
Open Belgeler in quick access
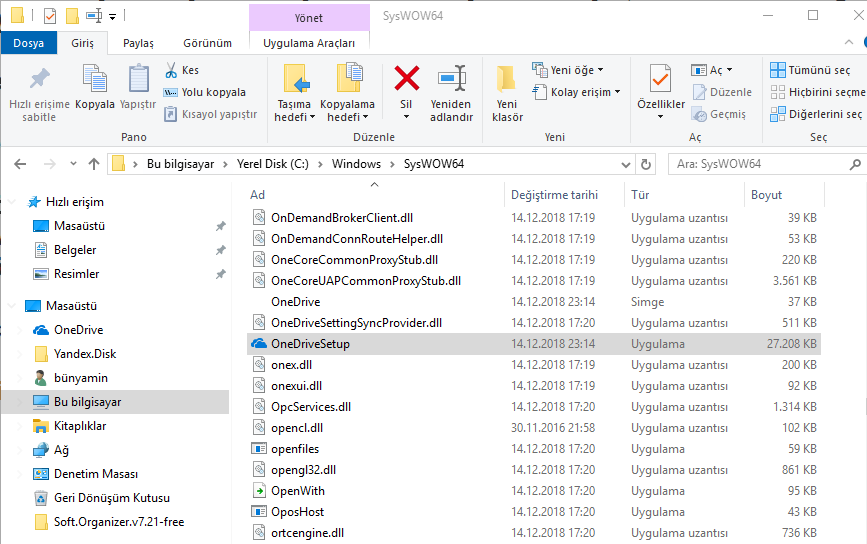point(75,250)
